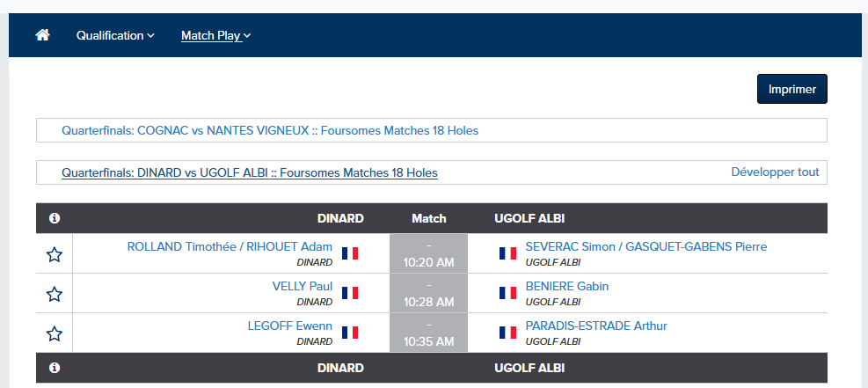Open player ROLLAND Timothée / RIHOUET Adam
Screen dimensions: 868x388
tap(230, 247)
